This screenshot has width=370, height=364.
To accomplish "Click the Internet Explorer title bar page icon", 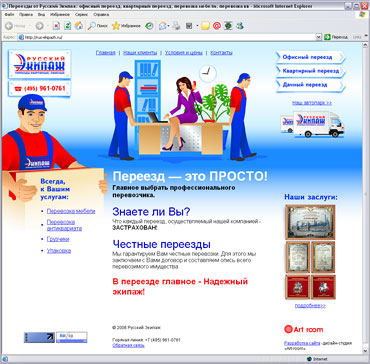I will 4,6.
